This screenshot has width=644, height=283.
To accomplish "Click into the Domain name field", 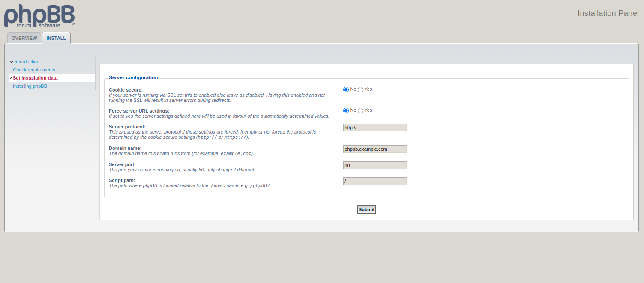I will point(374,149).
